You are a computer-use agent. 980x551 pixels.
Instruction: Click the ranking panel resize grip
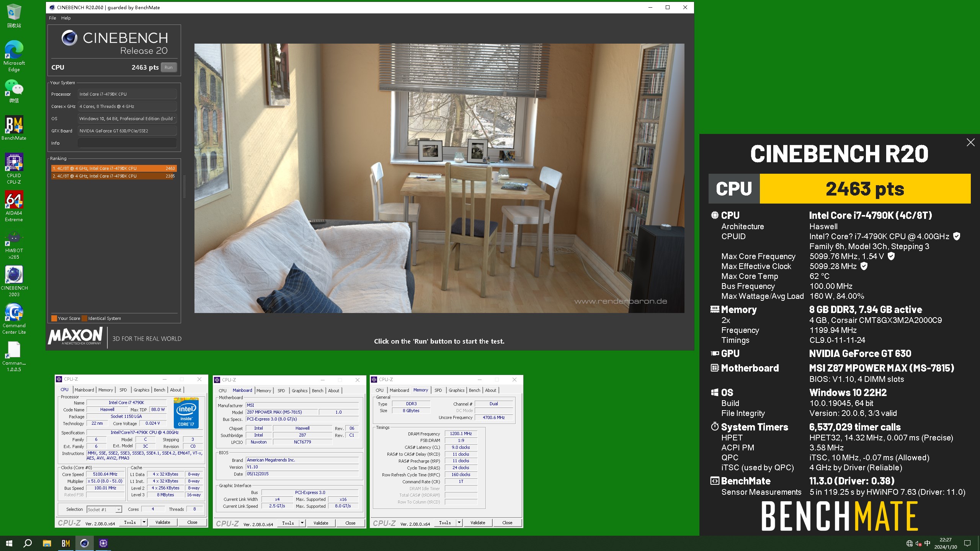pos(184,186)
